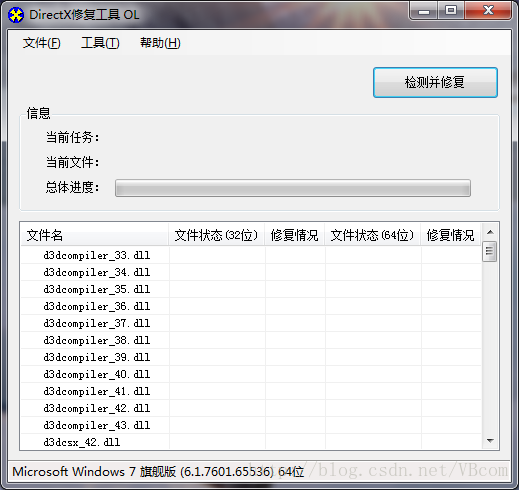Open the 帮助(H) menu

160,43
